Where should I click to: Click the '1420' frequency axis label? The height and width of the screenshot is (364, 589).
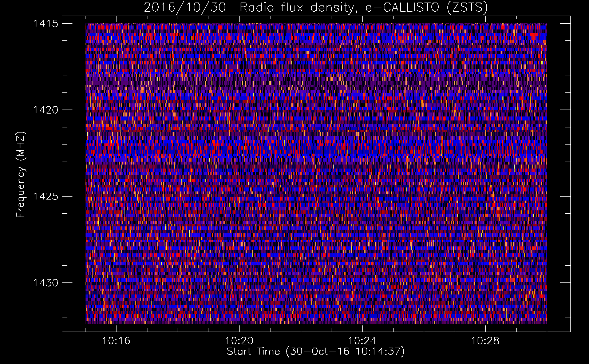point(46,110)
